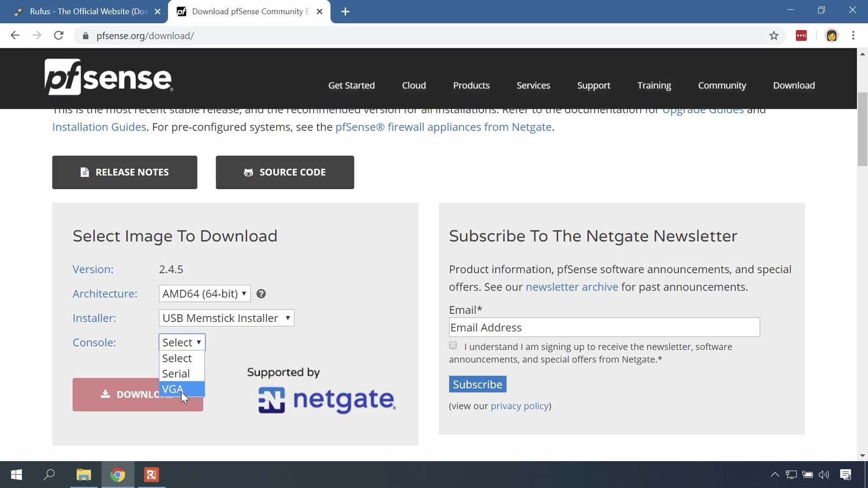Click the Console dropdown box

point(182,342)
